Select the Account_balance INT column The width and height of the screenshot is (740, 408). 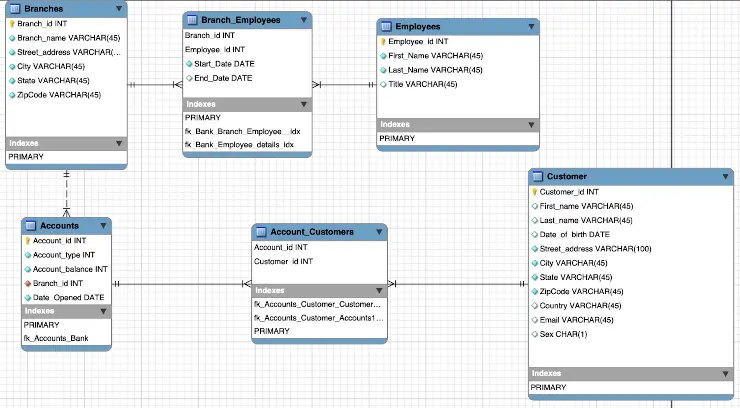click(x=70, y=269)
